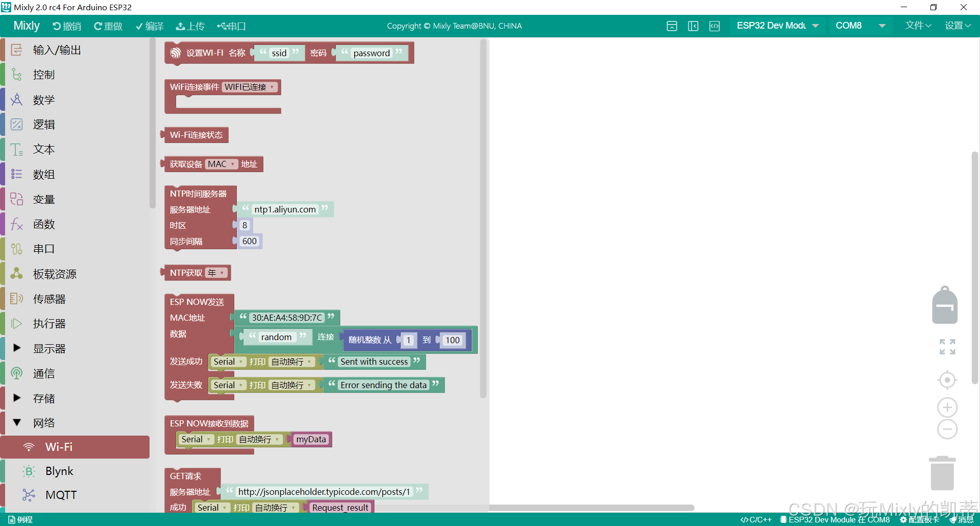Open the 设置 menu
Image resolution: width=980 pixels, height=526 pixels.
(x=958, y=25)
